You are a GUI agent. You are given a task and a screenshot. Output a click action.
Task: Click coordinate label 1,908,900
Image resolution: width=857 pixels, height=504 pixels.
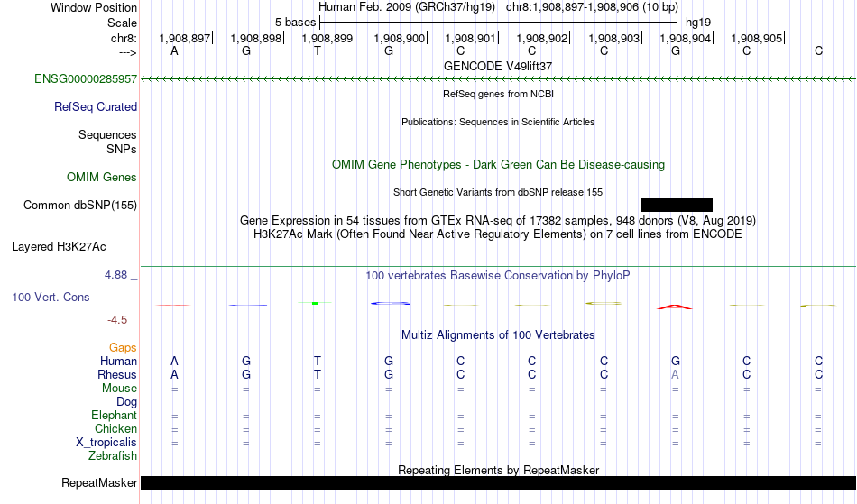coord(399,38)
